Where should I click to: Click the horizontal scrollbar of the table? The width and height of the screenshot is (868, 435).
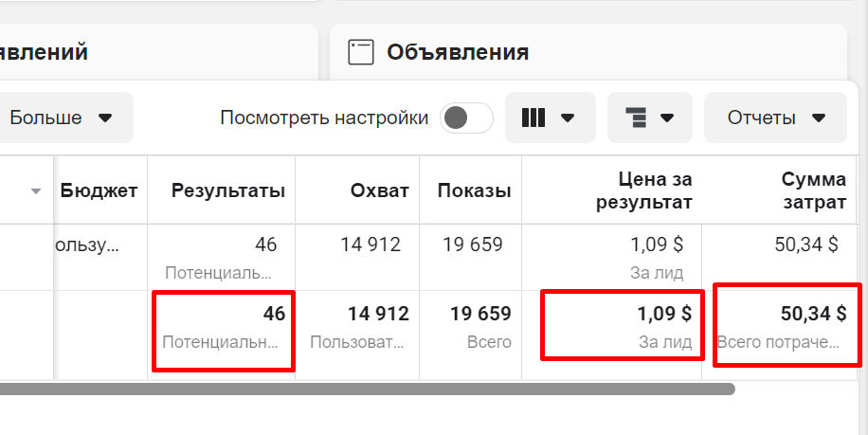pos(368,390)
